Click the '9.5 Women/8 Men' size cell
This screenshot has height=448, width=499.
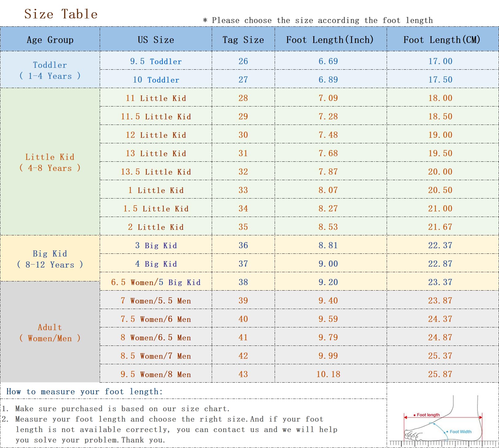[156, 374]
